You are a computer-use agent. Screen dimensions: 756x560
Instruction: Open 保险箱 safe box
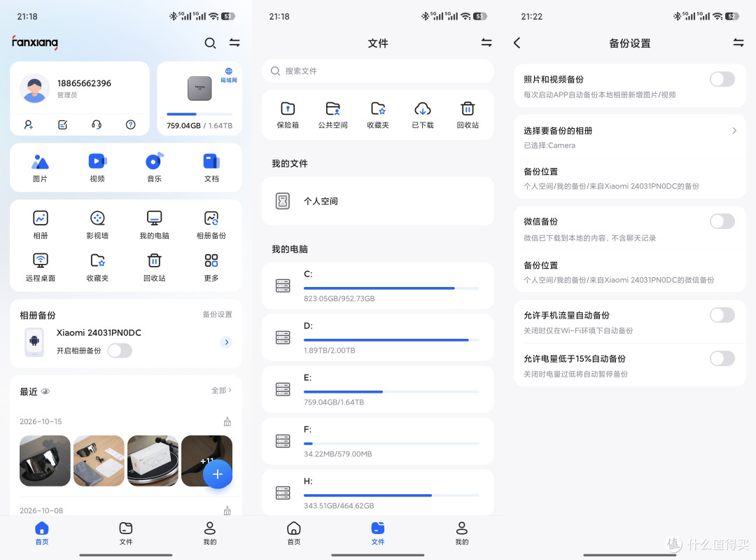click(x=288, y=115)
